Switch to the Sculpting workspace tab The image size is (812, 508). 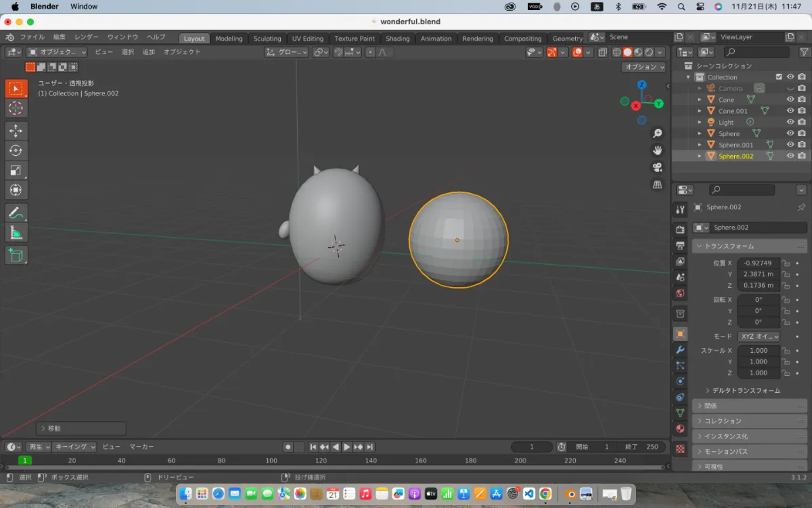267,38
